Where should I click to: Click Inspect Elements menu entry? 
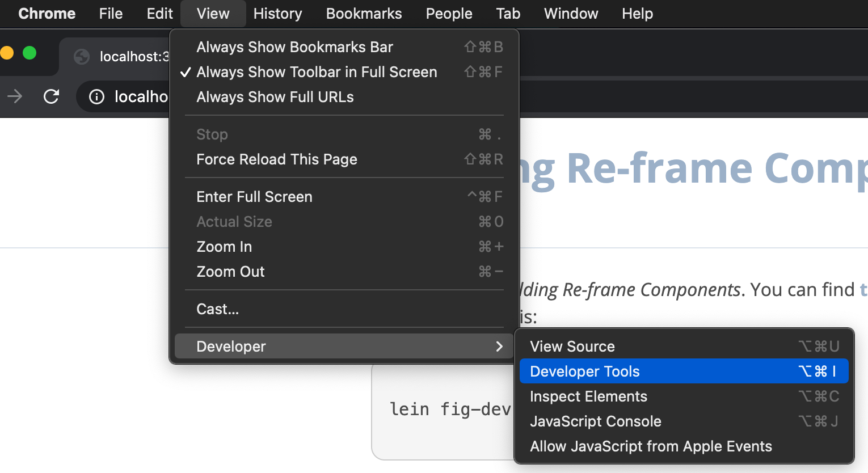pos(588,396)
